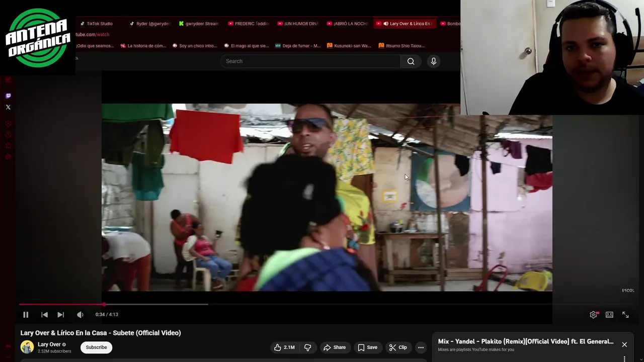Image resolution: width=644 pixels, height=362 pixels.
Task: Click the Twitch icon in browser sidebar
Action: tap(8, 96)
